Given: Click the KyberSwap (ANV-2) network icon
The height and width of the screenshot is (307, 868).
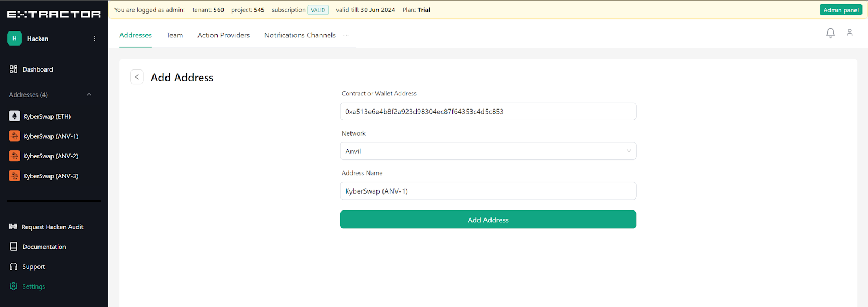Looking at the screenshot, I should point(15,156).
